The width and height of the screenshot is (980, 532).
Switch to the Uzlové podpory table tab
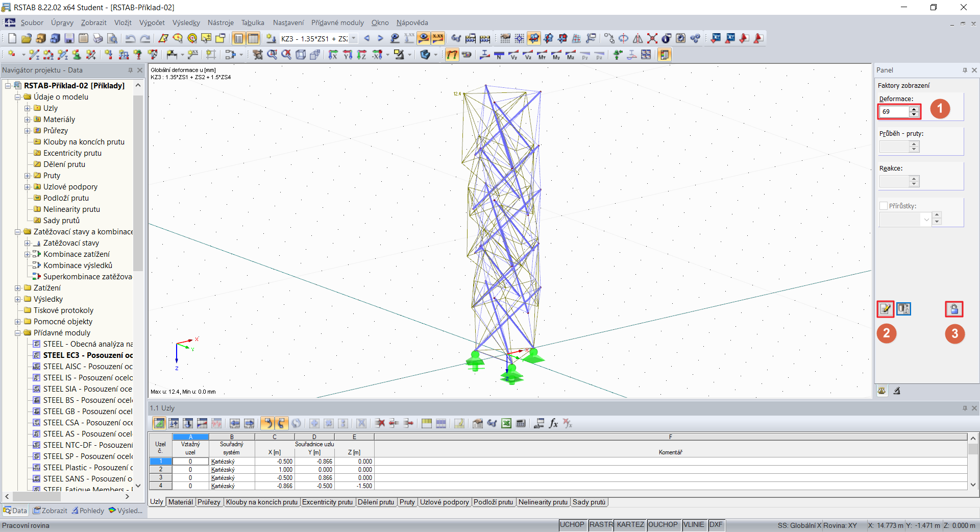click(x=444, y=502)
